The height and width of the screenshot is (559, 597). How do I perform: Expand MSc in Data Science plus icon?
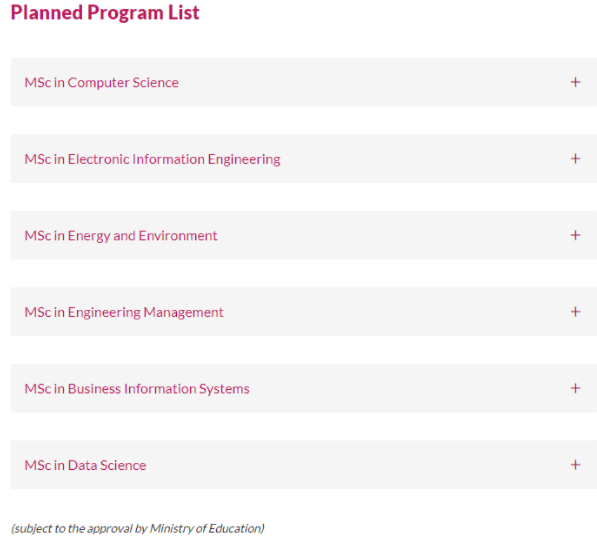[575, 465]
